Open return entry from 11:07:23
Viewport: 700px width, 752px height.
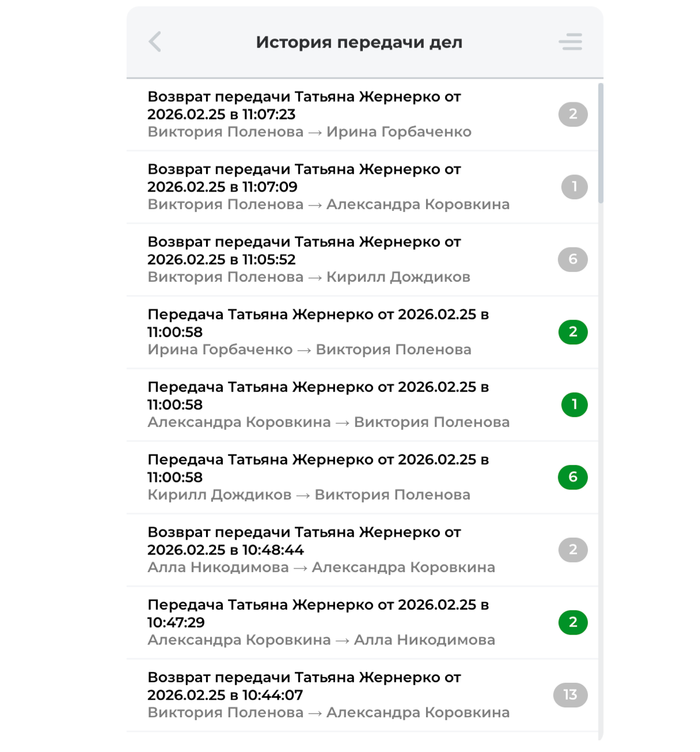pyautogui.click(x=325, y=114)
